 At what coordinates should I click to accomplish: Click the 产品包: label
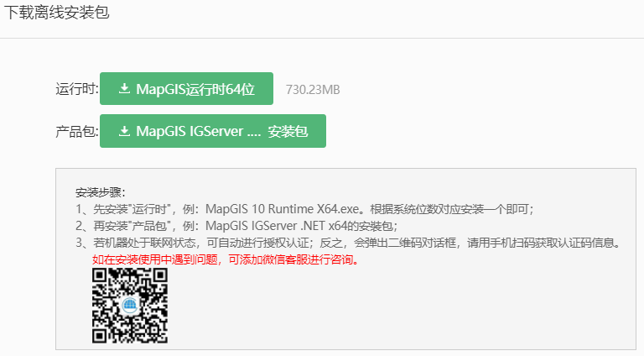77,132
